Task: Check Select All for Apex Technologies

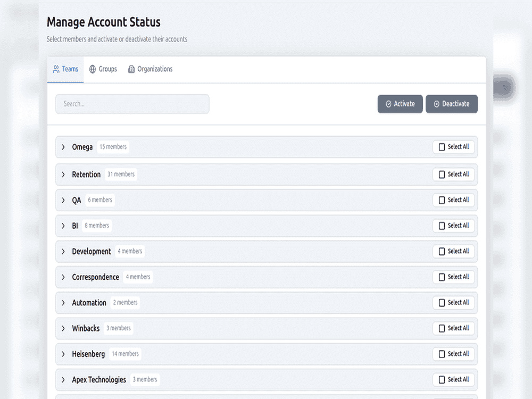Action: point(453,380)
